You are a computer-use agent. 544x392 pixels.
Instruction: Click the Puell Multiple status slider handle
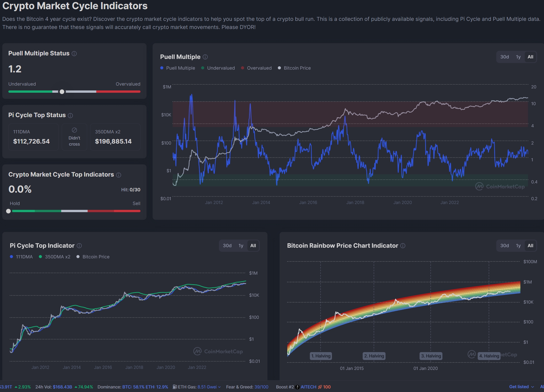(62, 92)
